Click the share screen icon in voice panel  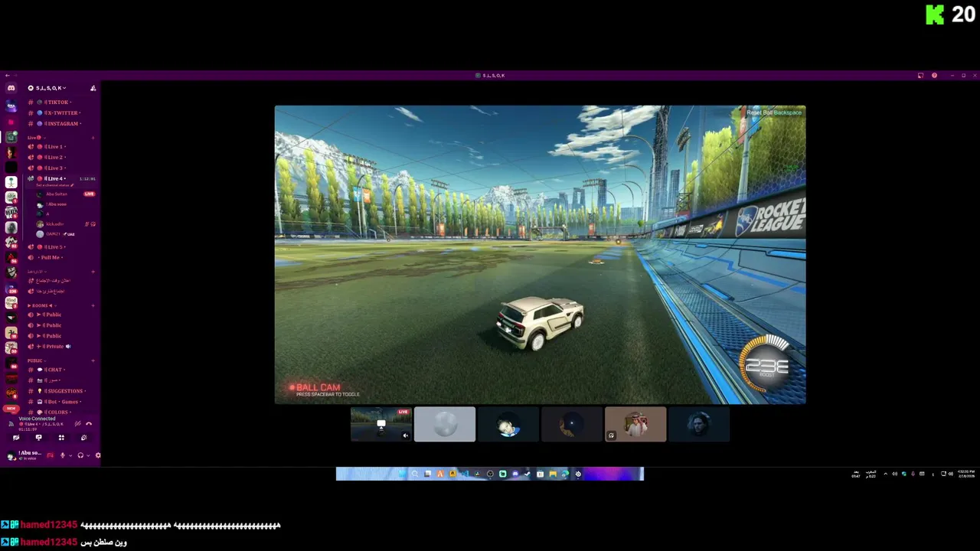coord(38,438)
